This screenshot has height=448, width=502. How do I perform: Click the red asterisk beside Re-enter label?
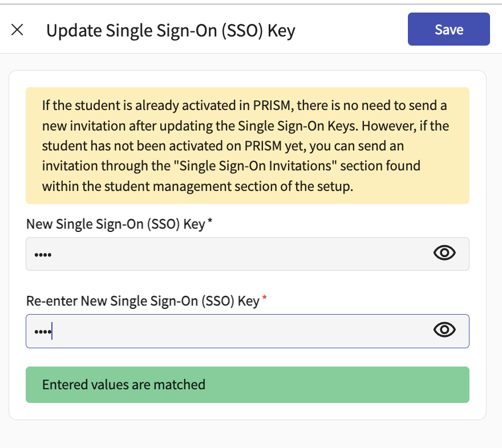(264, 299)
